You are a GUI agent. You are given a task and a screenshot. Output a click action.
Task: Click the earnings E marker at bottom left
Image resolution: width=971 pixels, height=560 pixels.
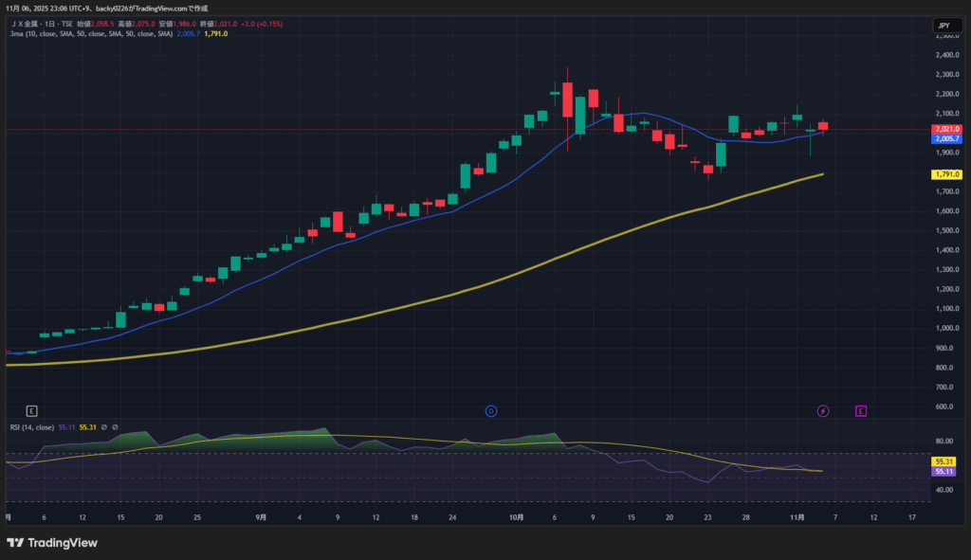[31, 410]
